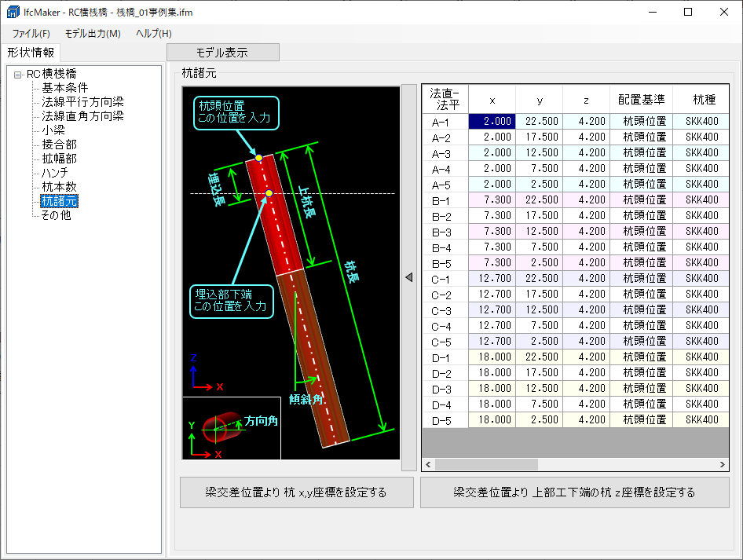This screenshot has height=560, width=743.
Task: Switch to the モデル表示 tab
Action: [223, 53]
